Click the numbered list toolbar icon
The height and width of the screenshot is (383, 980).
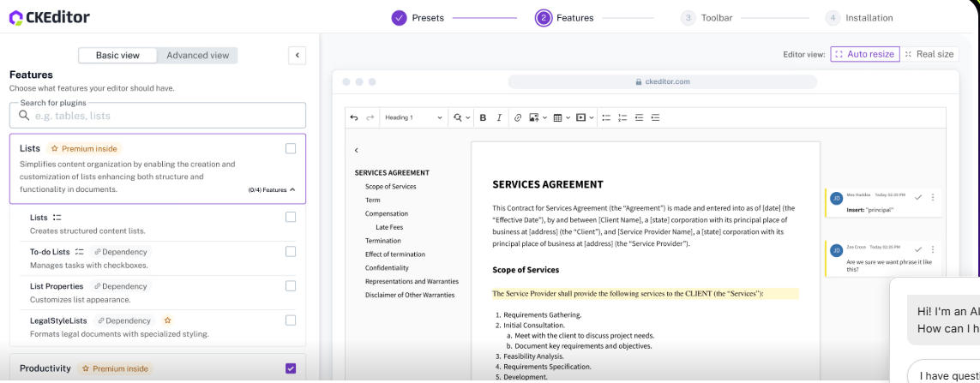coord(622,117)
